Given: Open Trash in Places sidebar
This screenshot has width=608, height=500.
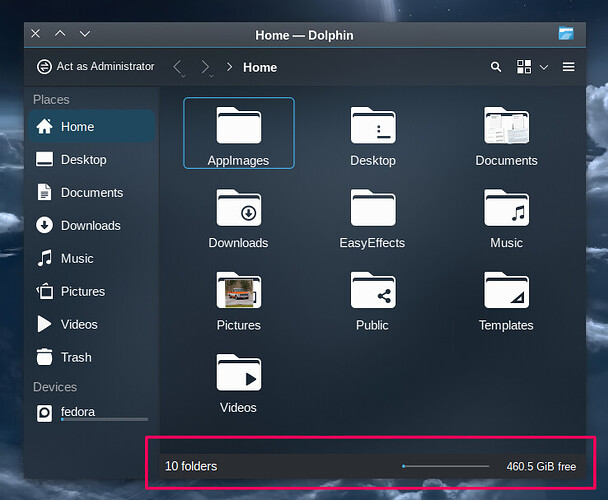Looking at the screenshot, I should tap(92, 357).
